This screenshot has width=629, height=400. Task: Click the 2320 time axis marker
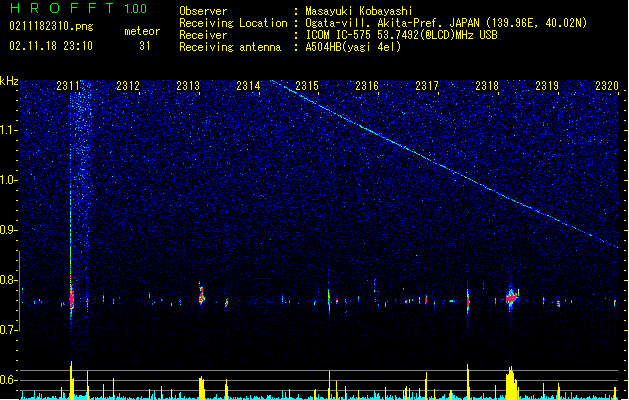click(607, 85)
